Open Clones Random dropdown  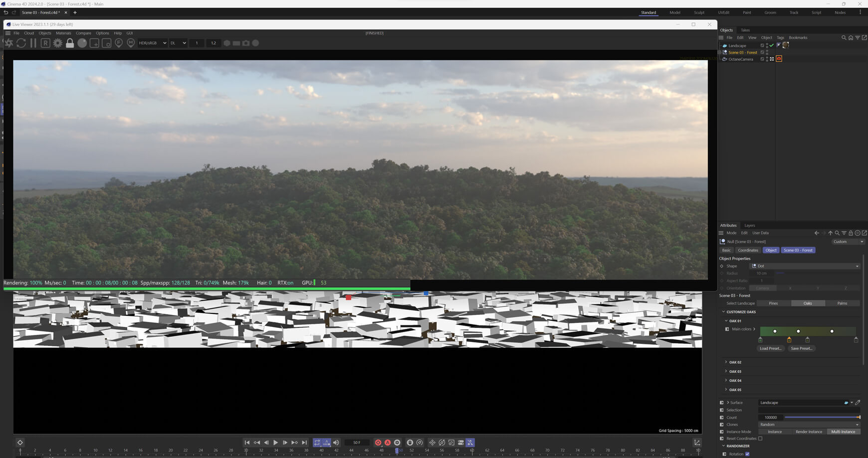809,425
